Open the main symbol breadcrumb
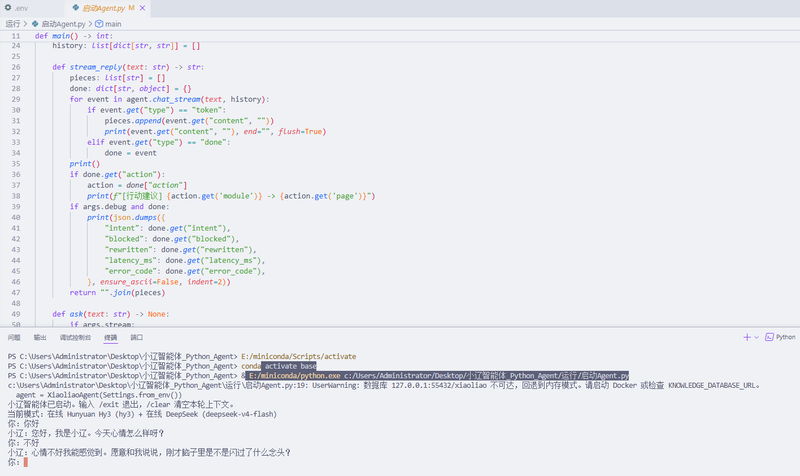The width and height of the screenshot is (800, 476). (113, 23)
